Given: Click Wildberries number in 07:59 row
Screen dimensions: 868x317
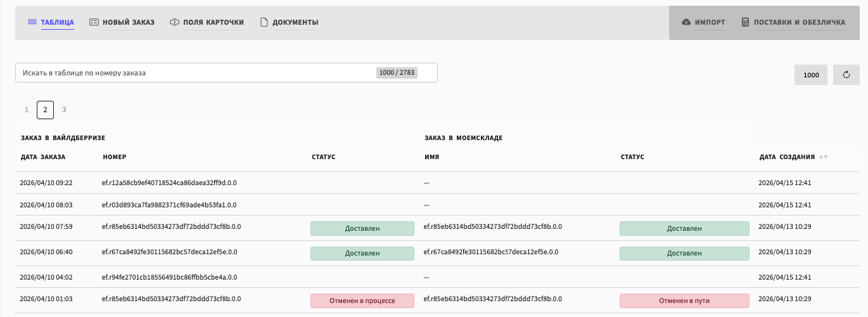Looking at the screenshot, I should coord(171,226).
